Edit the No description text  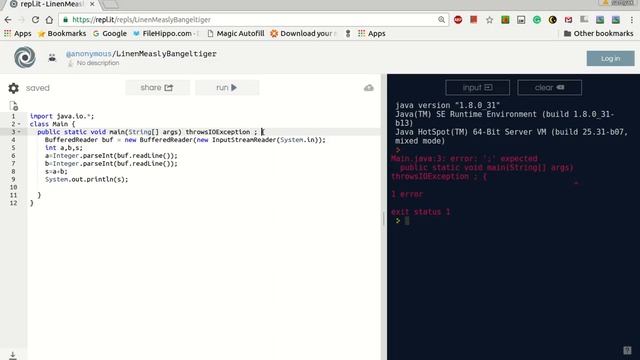click(98, 63)
